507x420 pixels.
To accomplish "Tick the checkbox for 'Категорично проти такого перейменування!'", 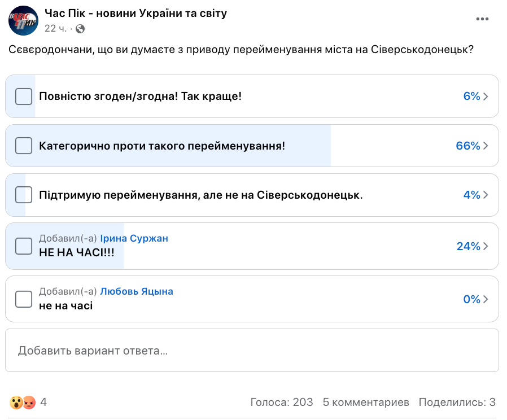I will (24, 146).
